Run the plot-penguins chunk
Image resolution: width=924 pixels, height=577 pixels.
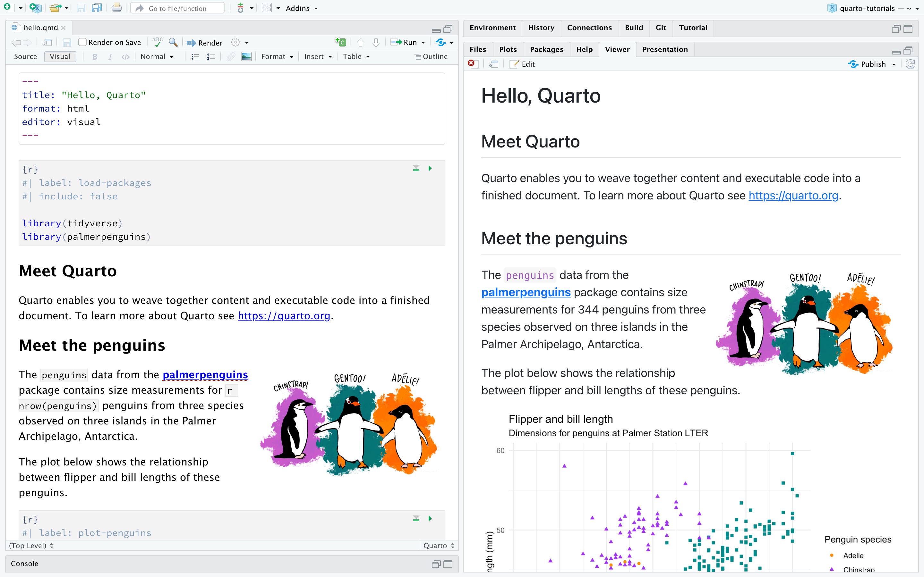430,518
